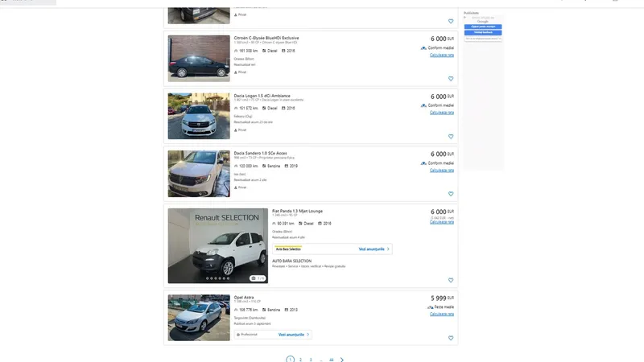
Task: Click Calculează rata for the Dacia Logan
Action: 441,113
